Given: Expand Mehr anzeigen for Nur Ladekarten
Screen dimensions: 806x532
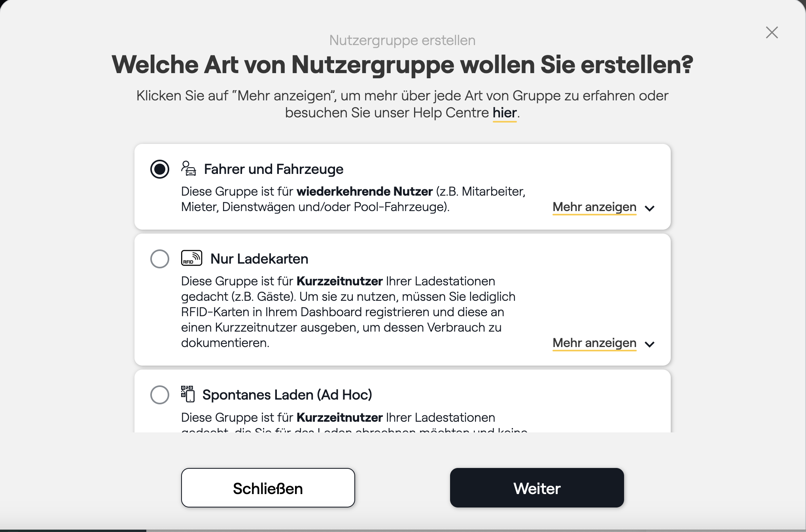Looking at the screenshot, I should pyautogui.click(x=594, y=343).
